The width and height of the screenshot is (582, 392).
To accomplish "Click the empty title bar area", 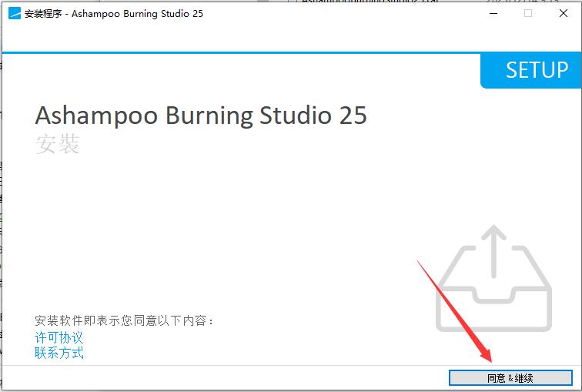I will pyautogui.click(x=334, y=14).
